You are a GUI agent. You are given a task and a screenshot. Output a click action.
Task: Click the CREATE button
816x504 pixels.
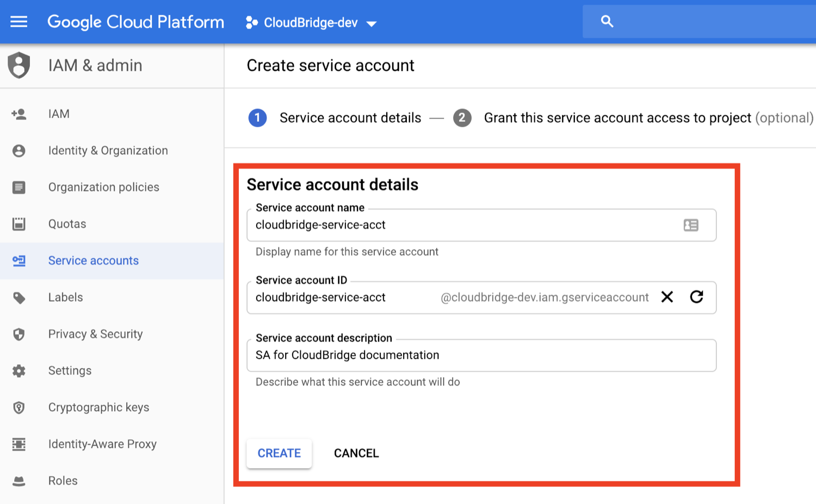click(279, 453)
